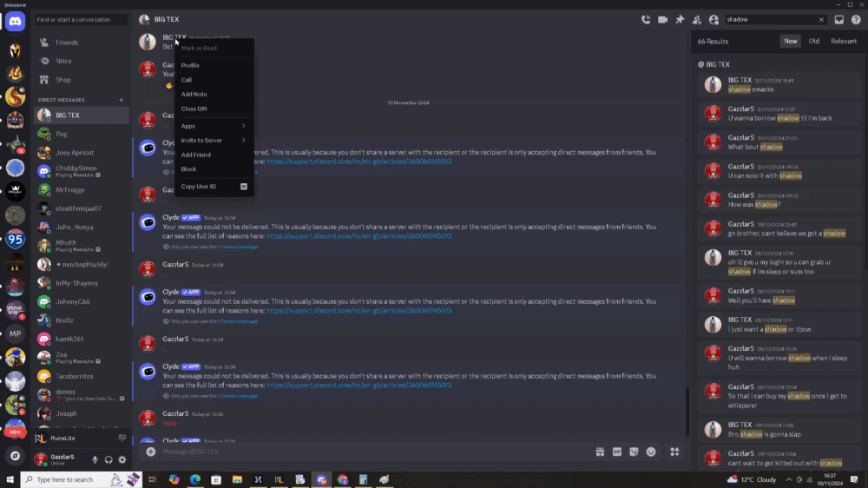Open the taskbar weather widget

point(752,479)
